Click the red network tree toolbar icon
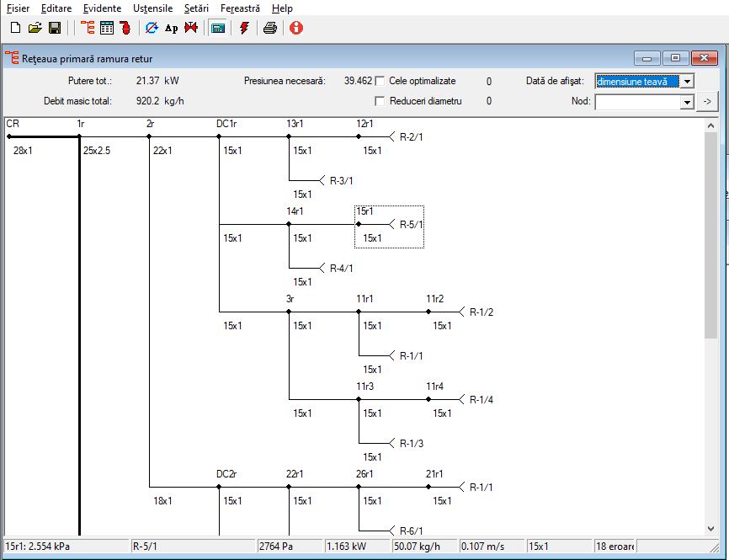 click(88, 28)
